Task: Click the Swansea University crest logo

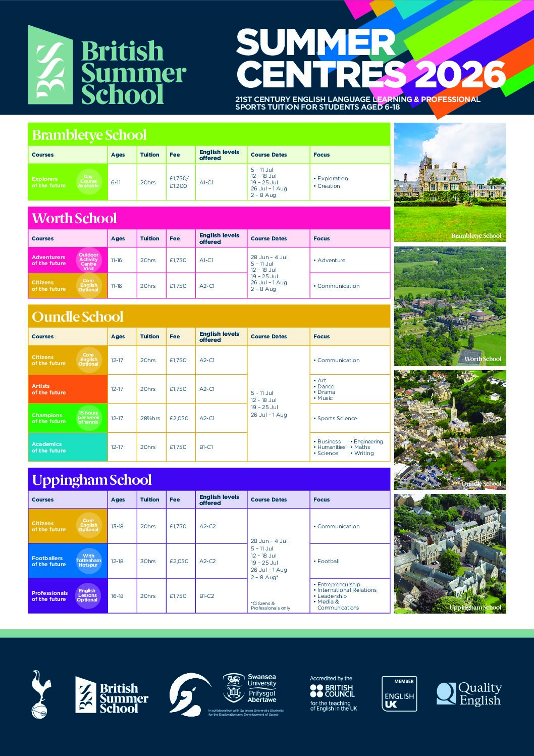Action: click(234, 688)
